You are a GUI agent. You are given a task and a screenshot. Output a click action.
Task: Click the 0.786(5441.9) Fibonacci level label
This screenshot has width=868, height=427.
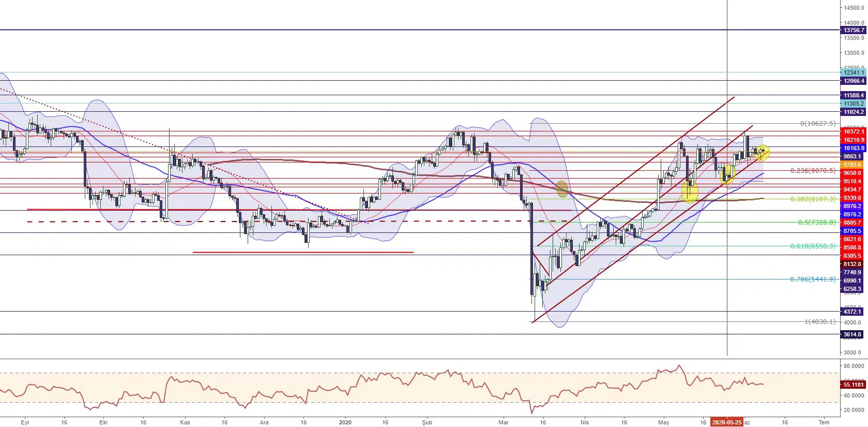click(813, 279)
